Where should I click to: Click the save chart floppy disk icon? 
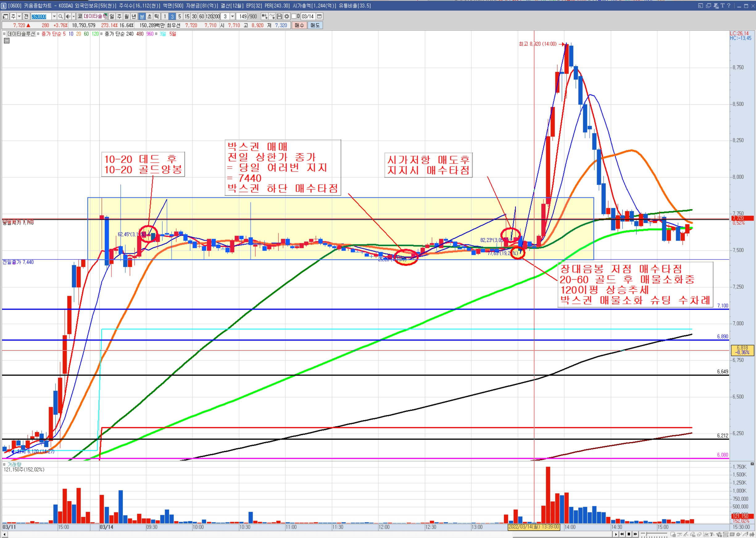(279, 16)
